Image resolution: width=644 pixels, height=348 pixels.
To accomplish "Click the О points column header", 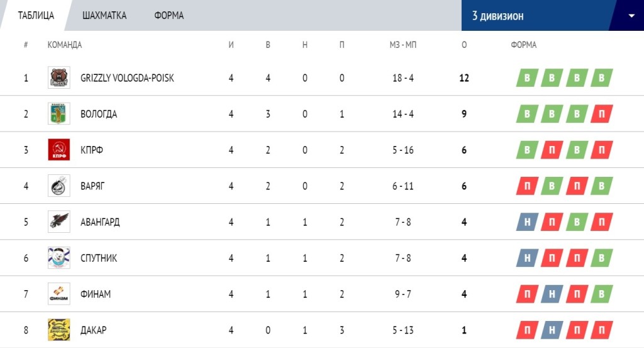I will 464,45.
